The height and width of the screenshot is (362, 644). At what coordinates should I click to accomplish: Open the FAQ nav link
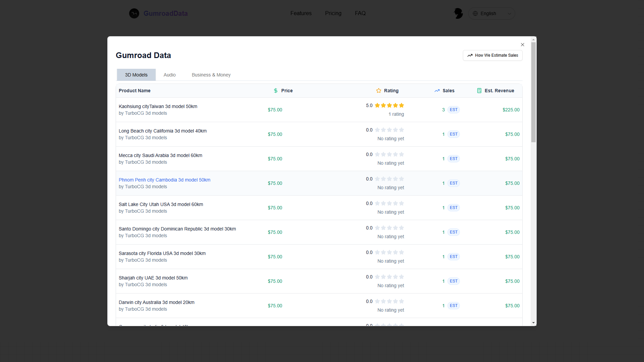tap(360, 13)
